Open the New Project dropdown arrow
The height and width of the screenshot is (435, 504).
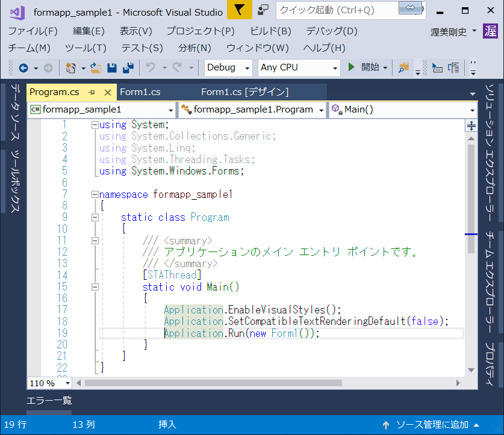click(x=83, y=68)
